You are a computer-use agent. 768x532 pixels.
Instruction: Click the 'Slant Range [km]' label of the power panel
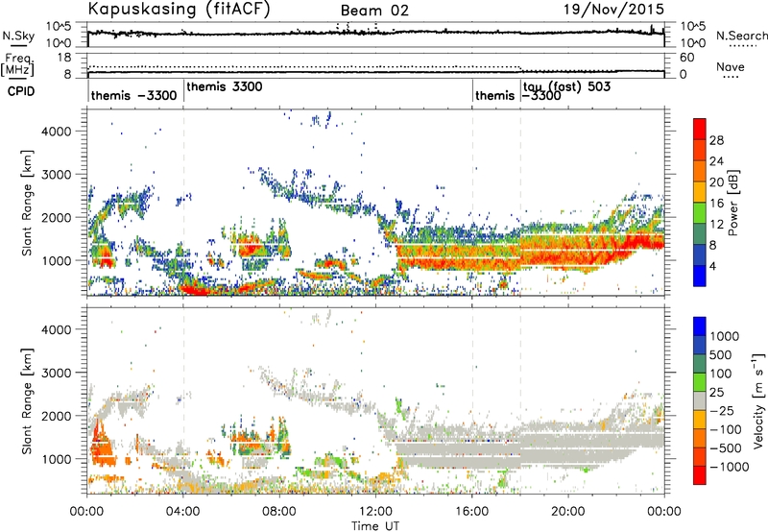coord(28,203)
